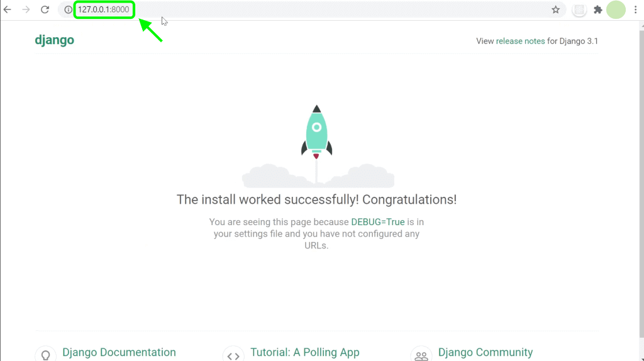Open Tutorial: A Polling App link

tap(305, 352)
